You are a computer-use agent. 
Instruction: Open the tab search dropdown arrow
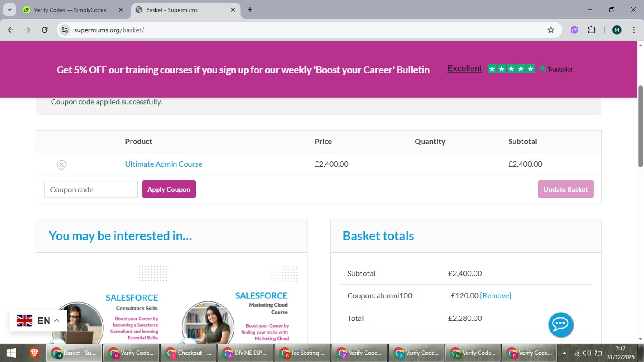click(x=9, y=10)
